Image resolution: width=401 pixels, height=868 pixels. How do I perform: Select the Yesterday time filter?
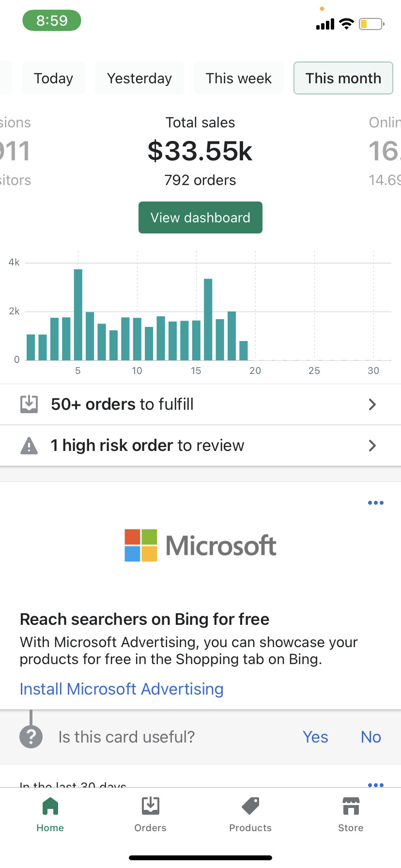click(139, 78)
